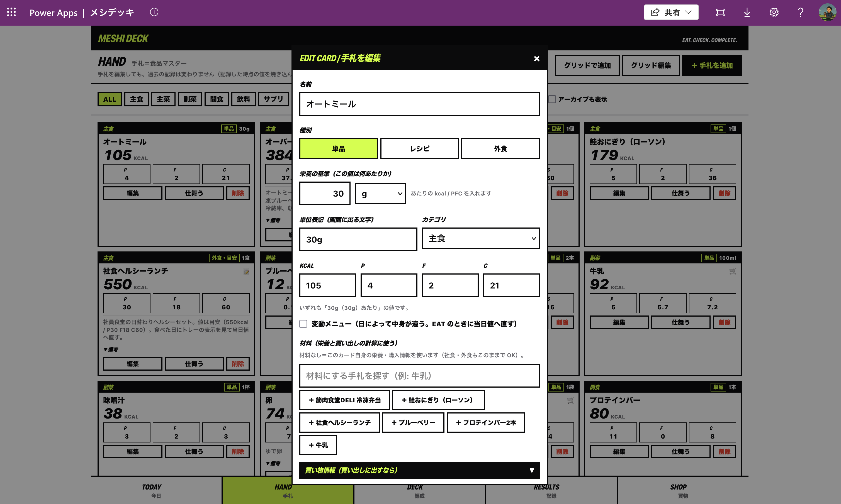Viewport: 841px width, 504px height.
Task: Show app info for メシデッキ
Action: [154, 12]
